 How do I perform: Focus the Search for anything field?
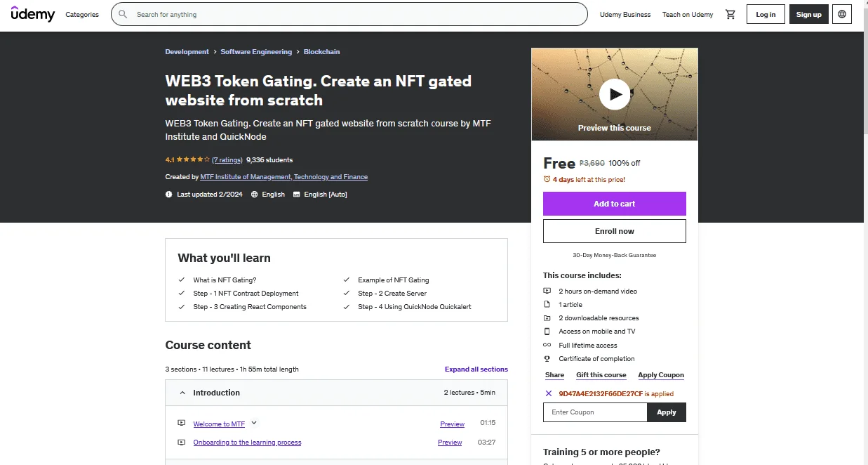click(x=349, y=14)
